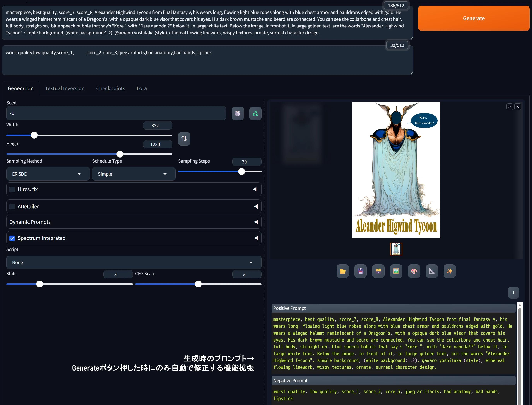This screenshot has height=405, width=532.
Task: Uncheck the Spectrum Integrated checkbox
Action: point(12,238)
